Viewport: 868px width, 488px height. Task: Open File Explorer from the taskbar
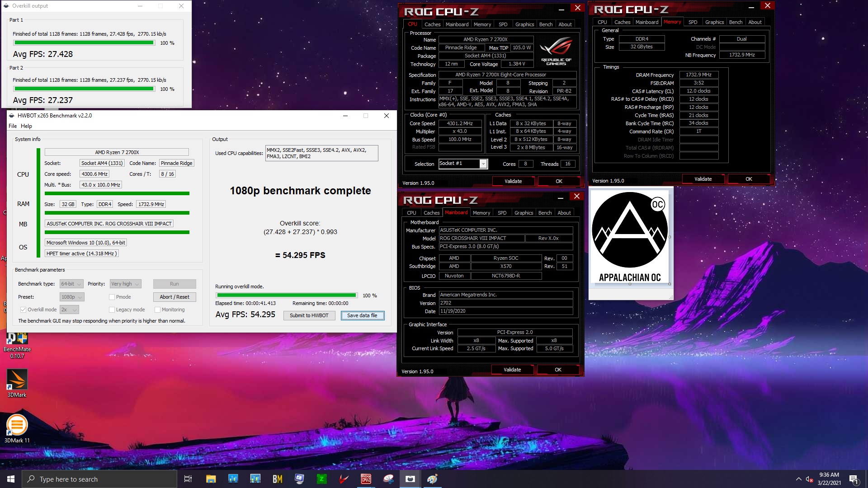pyautogui.click(x=211, y=479)
